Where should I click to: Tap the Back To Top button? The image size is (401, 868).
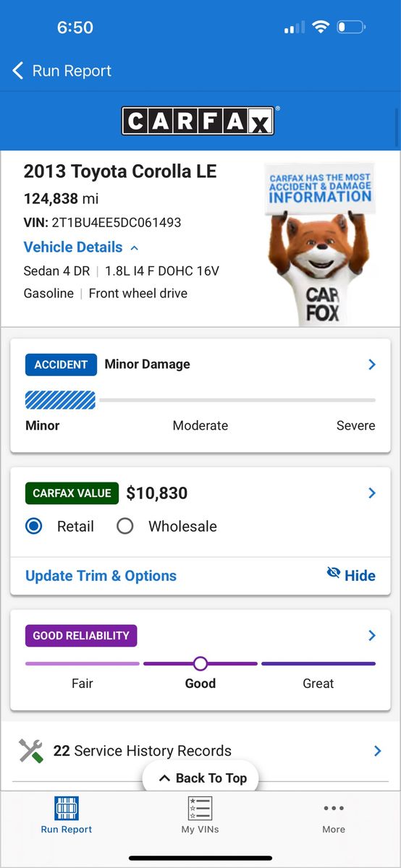[x=200, y=778]
